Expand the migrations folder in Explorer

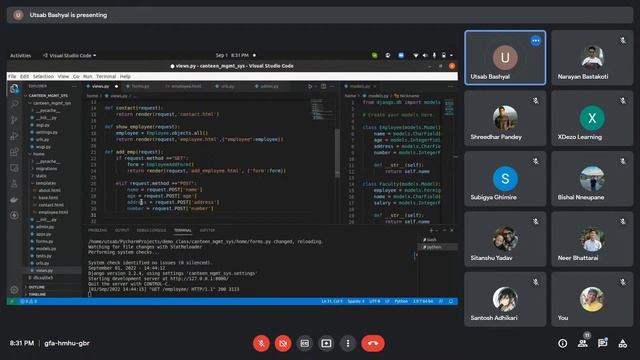pos(45,169)
